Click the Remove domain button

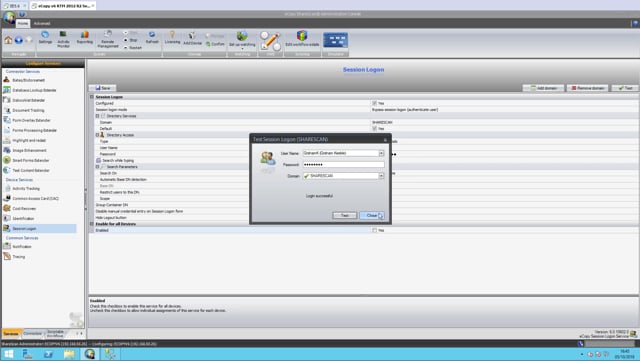(587, 88)
